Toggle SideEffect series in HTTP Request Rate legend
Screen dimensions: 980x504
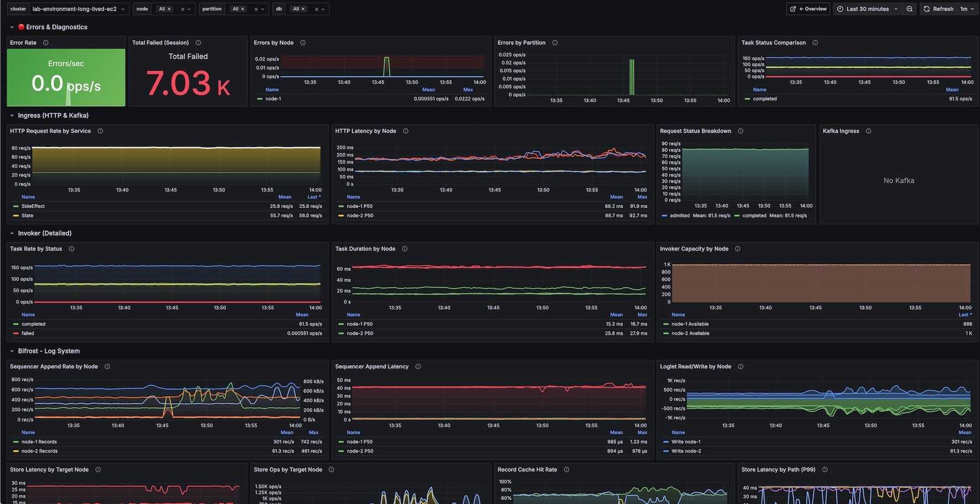tap(33, 206)
